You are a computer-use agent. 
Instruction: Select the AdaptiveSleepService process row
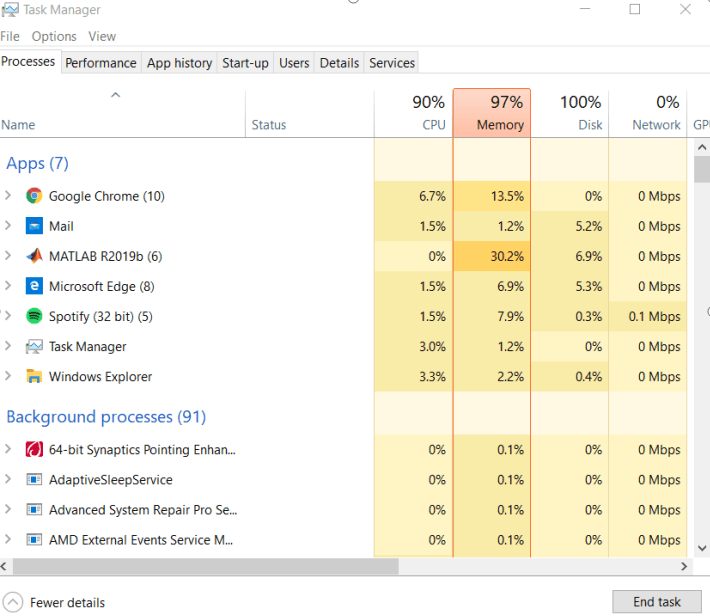click(110, 480)
